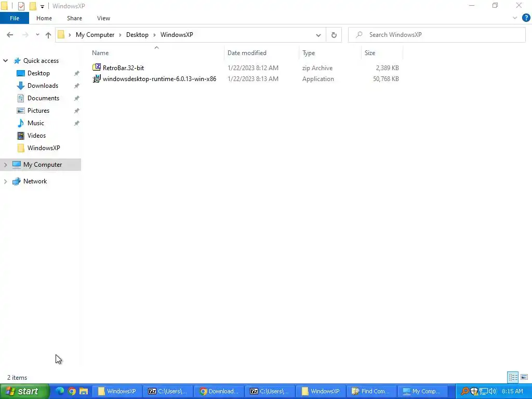Switch to Details view in status bar

tap(513, 377)
